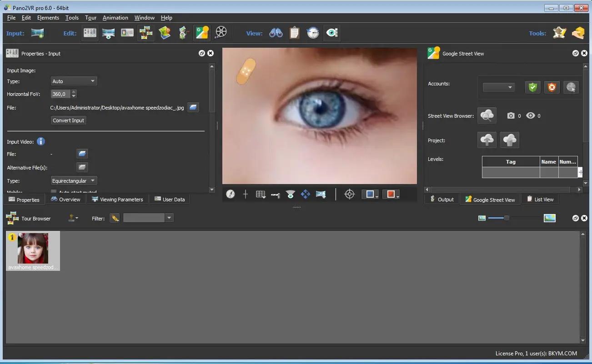Select the avaxhome speedzodiac thumbnail
Screen dimensions: 592x364
[33, 251]
